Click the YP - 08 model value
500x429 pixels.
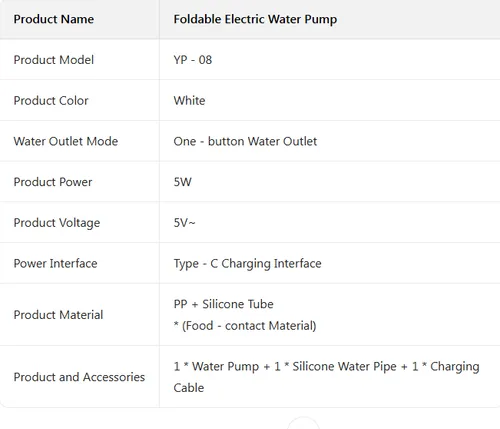click(193, 60)
